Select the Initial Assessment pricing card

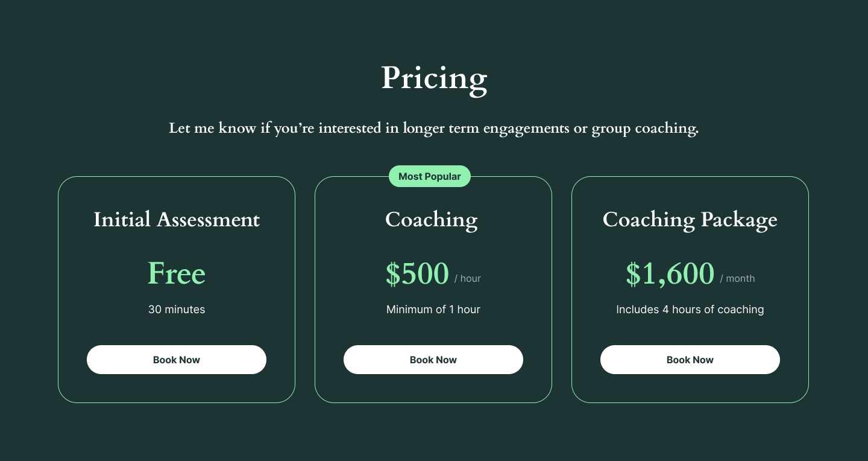[177, 386]
